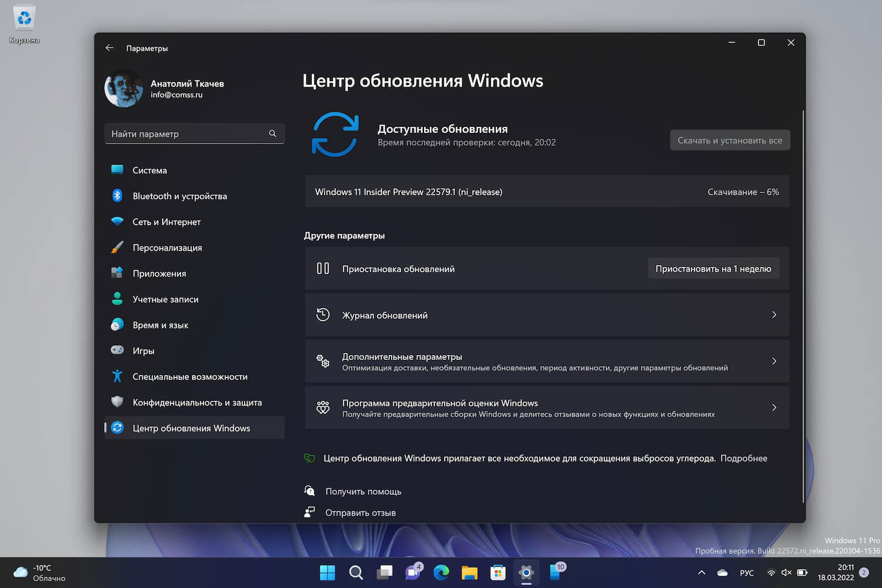Viewport: 882px width, 588px height.
Task: Click the volume icon in system tray
Action: [786, 572]
